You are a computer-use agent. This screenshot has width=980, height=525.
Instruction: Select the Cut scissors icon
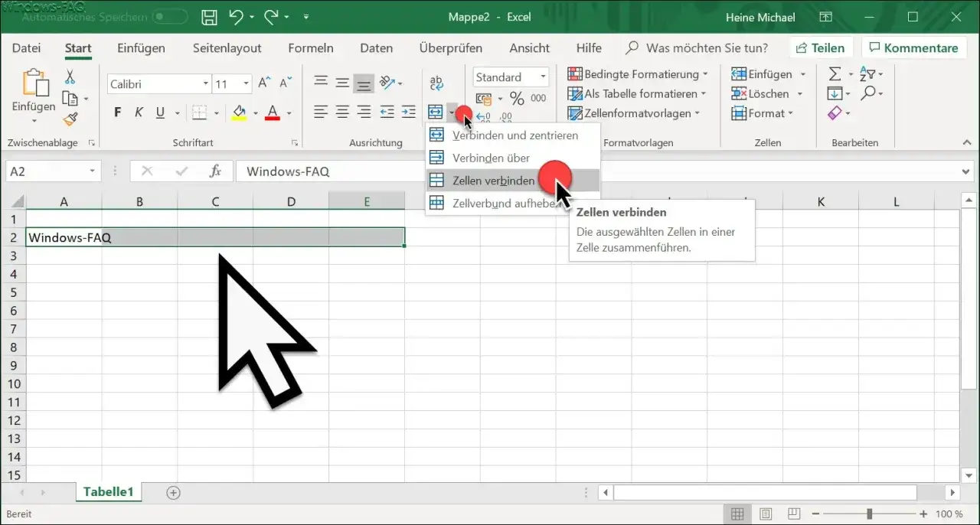70,77
